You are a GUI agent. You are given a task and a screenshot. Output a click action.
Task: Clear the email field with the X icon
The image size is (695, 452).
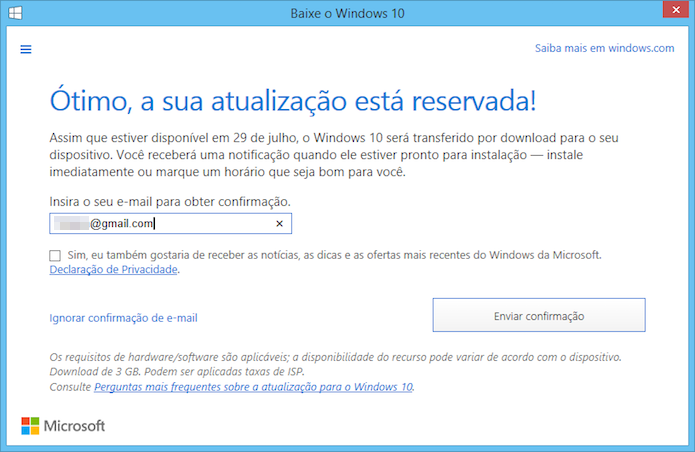point(279,224)
